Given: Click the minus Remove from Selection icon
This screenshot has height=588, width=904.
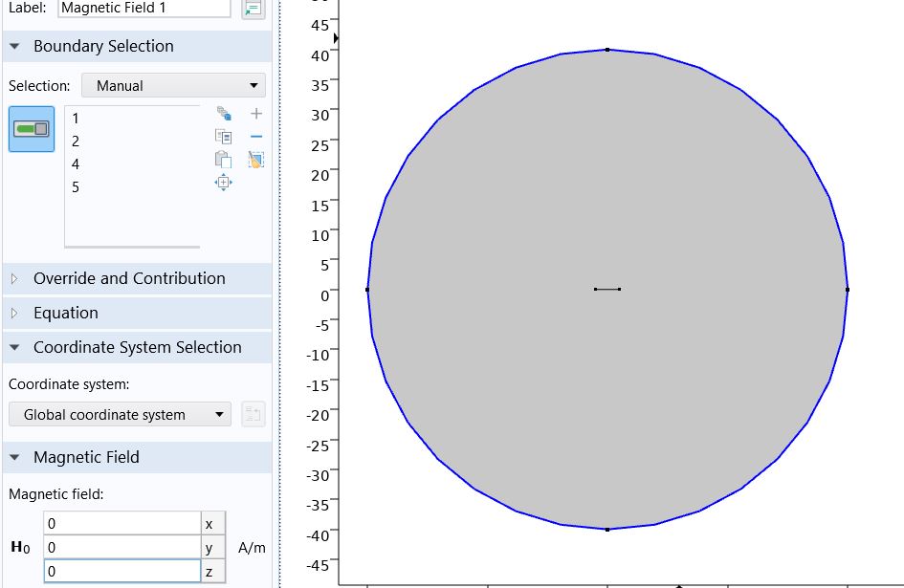Looking at the screenshot, I should pos(255,137).
